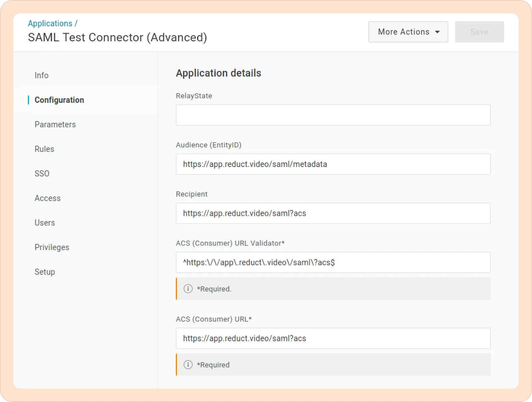532x402 pixels.
Task: Click into the RelayState input field
Action: pyautogui.click(x=333, y=115)
